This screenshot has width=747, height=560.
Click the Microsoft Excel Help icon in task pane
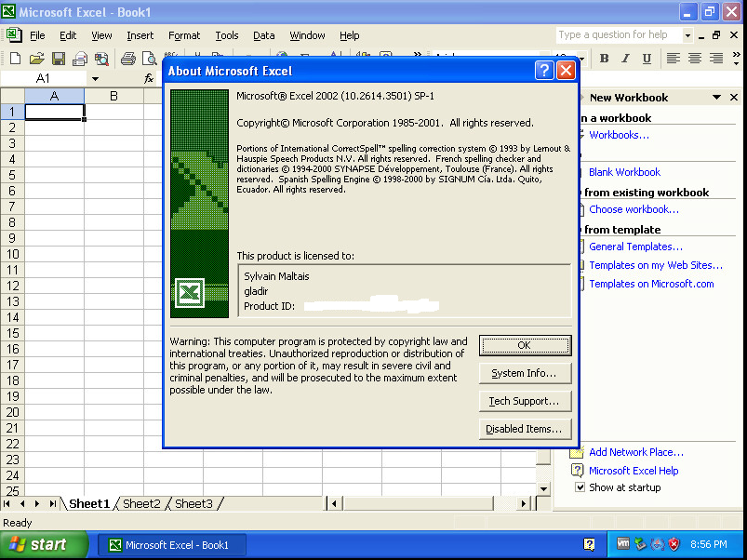pyautogui.click(x=577, y=471)
